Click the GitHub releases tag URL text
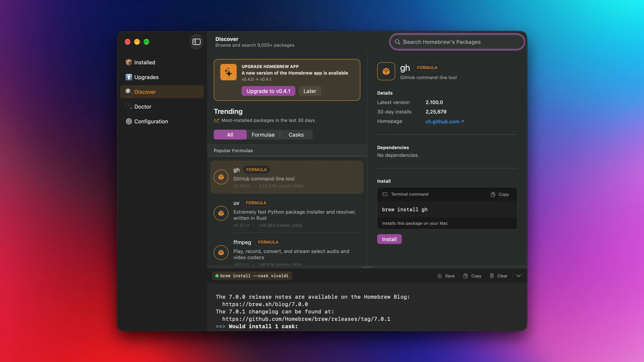644x362 pixels. (306, 319)
